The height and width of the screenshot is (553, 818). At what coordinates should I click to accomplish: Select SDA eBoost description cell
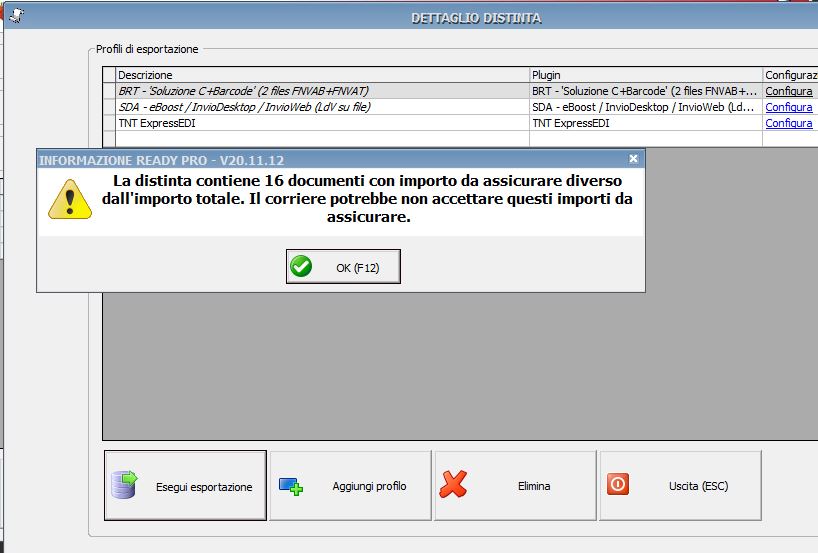point(322,107)
